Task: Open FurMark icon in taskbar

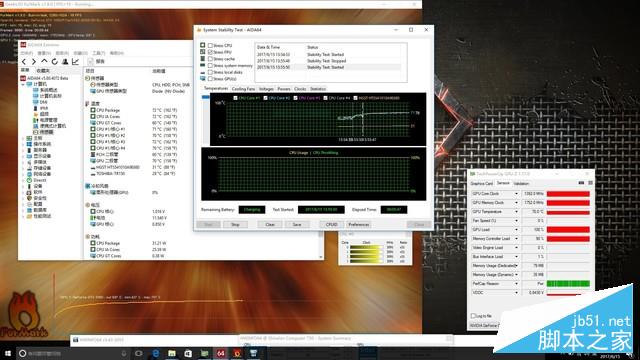Action: point(237,353)
